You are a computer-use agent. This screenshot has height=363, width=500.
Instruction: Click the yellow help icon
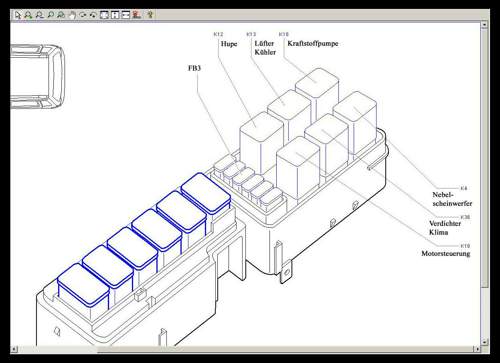tap(150, 15)
